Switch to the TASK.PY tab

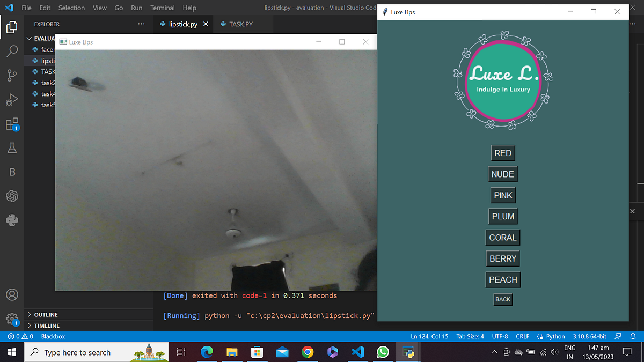click(241, 24)
